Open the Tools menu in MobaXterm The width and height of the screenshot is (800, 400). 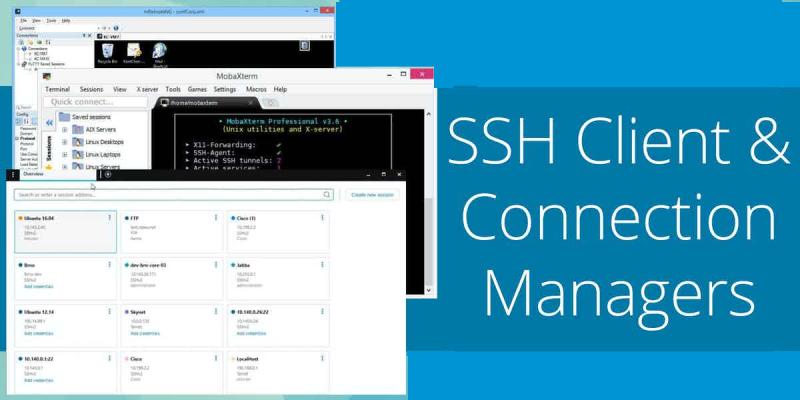(173, 89)
